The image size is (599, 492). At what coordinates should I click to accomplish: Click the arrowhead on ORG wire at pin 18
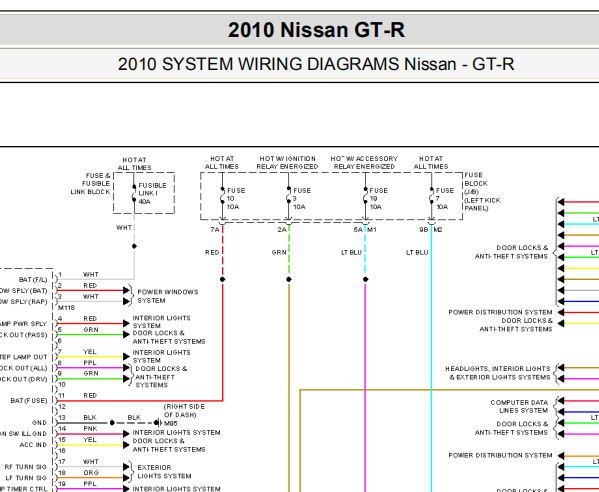tap(126, 478)
